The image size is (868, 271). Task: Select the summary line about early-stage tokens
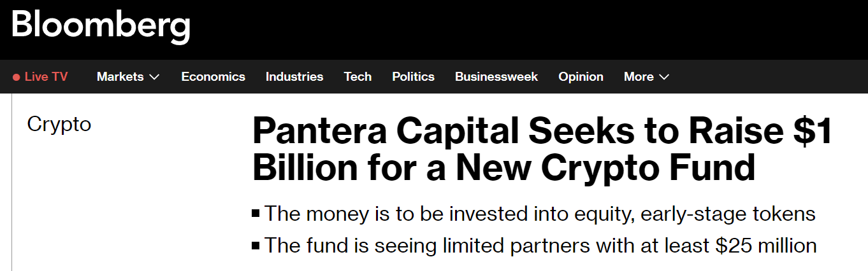click(x=540, y=214)
